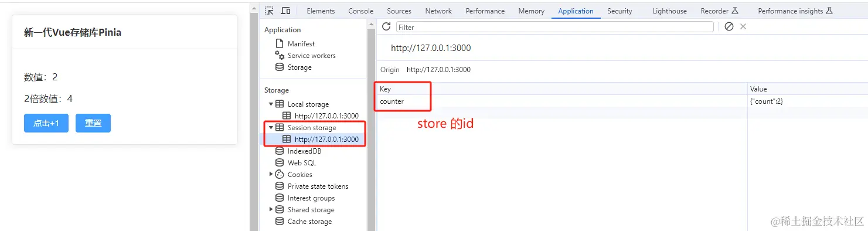Click the Storage database icon under Application
Image resolution: width=868 pixels, height=231 pixels.
click(280, 67)
